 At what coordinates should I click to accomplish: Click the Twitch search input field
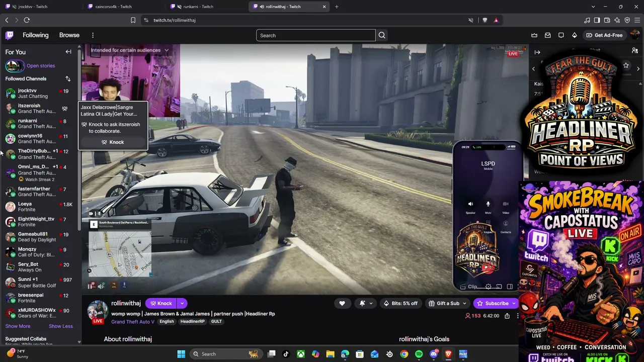pyautogui.click(x=316, y=35)
